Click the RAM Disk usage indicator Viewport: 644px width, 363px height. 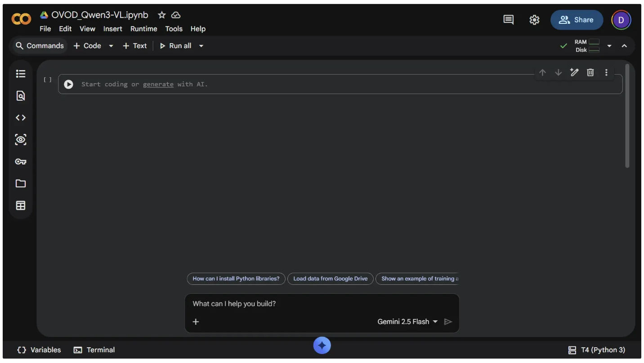coord(587,46)
